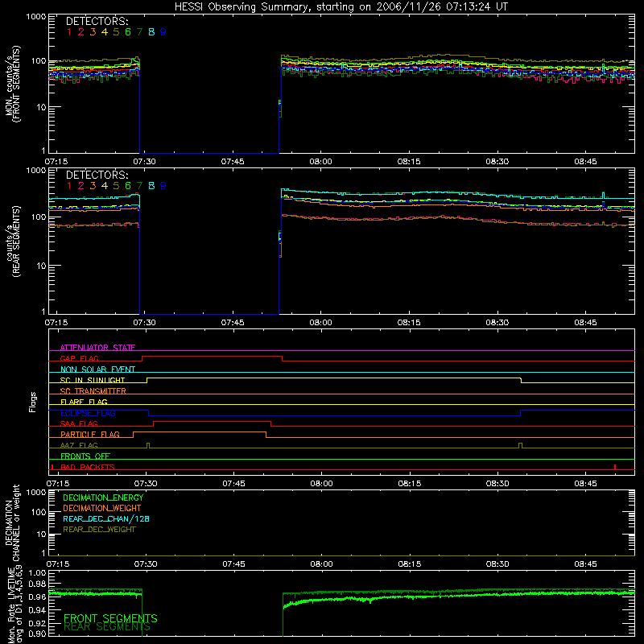Click the ATTENUATOR_STATE flag label
Image resolution: width=644 pixels, height=644 pixels.
pyautogui.click(x=97, y=348)
